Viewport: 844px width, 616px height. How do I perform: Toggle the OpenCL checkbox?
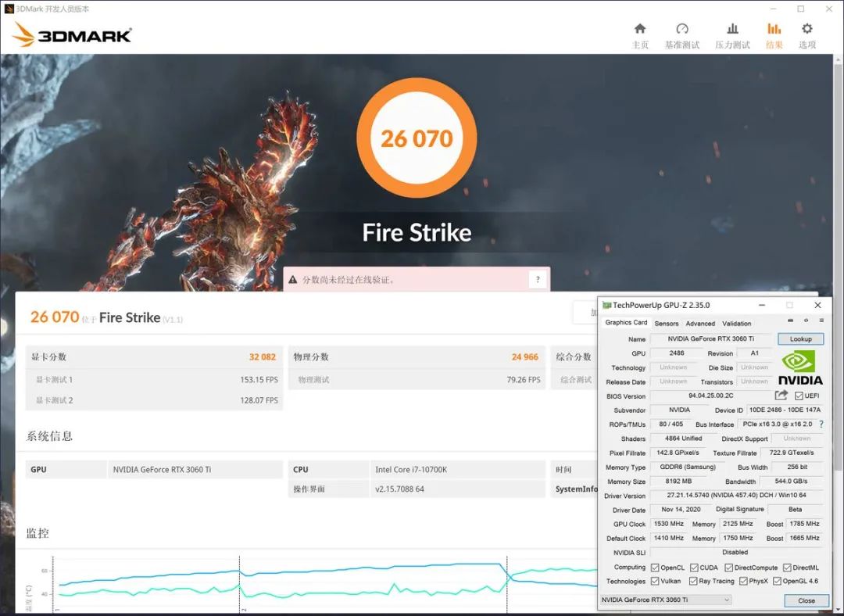[x=655, y=568]
